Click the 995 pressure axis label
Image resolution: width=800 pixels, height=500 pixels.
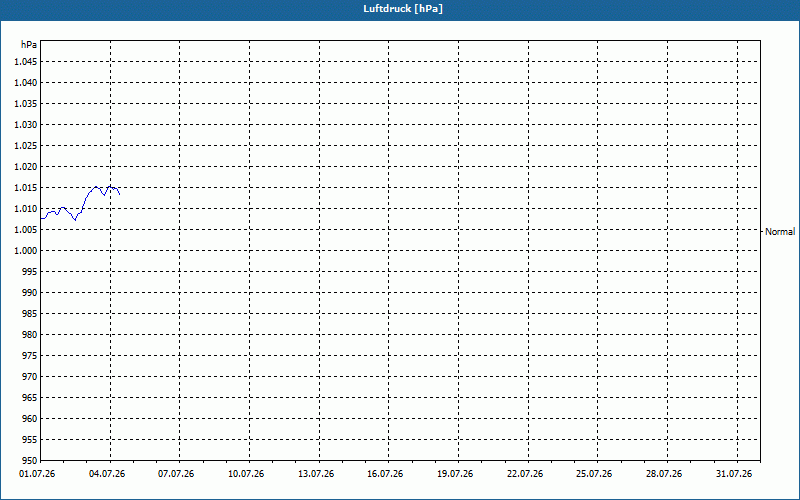coord(30,271)
